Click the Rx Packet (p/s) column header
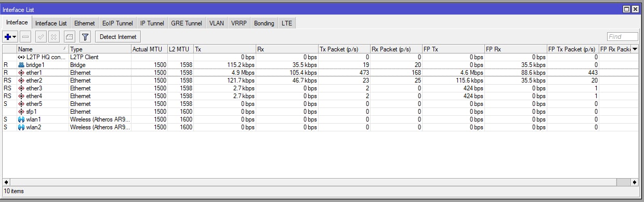Screen dimensions: 644x202 [396, 49]
